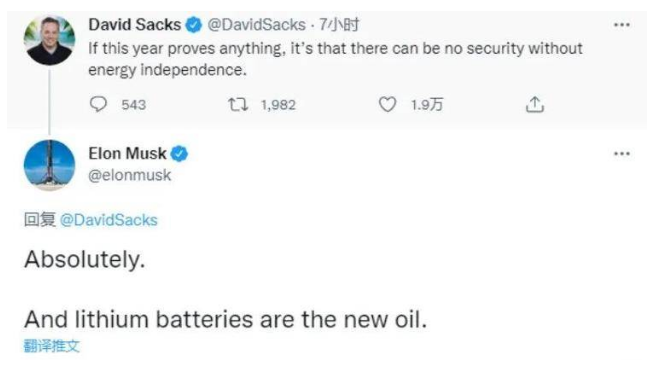The image size is (647, 384).
Task: Click the 543 replies count
Action: 134,105
